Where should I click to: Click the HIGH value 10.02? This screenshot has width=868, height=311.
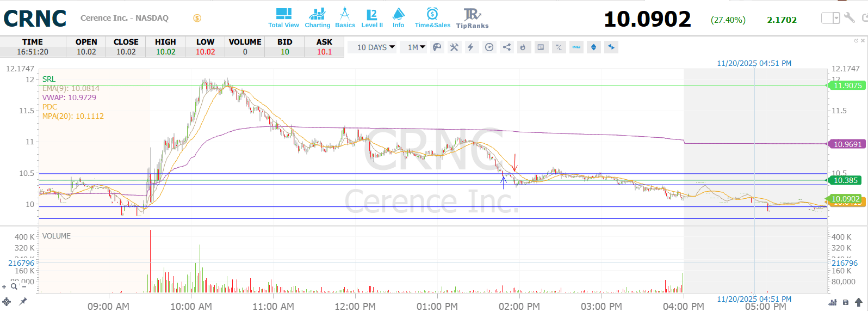tap(165, 52)
